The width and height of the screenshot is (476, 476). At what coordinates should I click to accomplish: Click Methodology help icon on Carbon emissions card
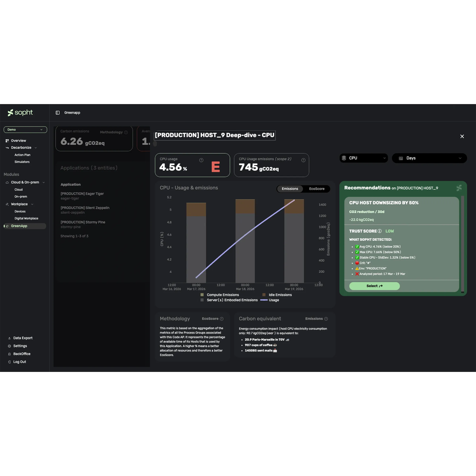point(126,133)
